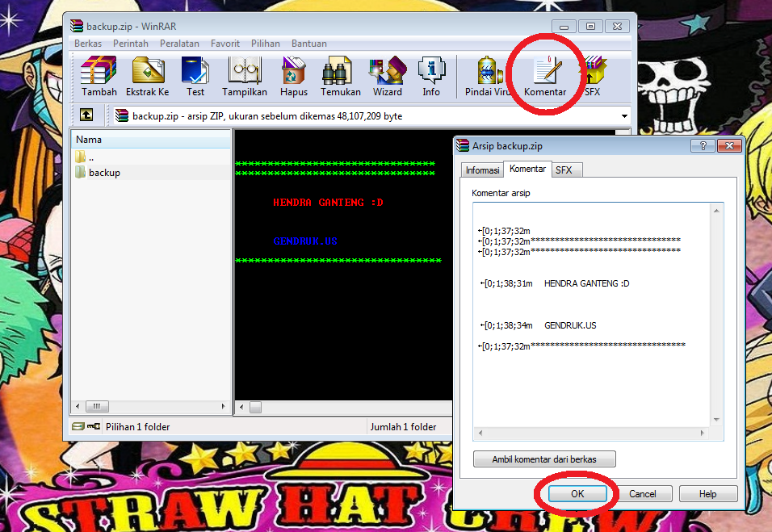Click the WinRAR title bar app icon
The height and width of the screenshot is (532, 772).
77,26
